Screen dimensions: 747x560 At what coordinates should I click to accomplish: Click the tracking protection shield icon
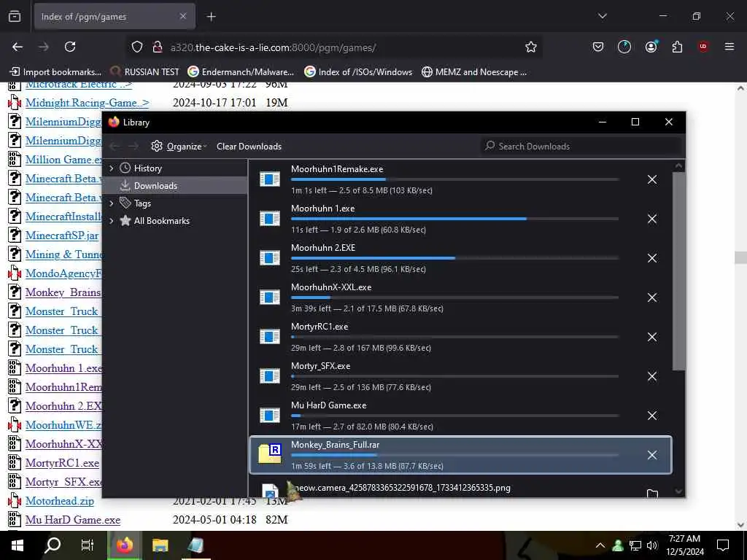(137, 47)
